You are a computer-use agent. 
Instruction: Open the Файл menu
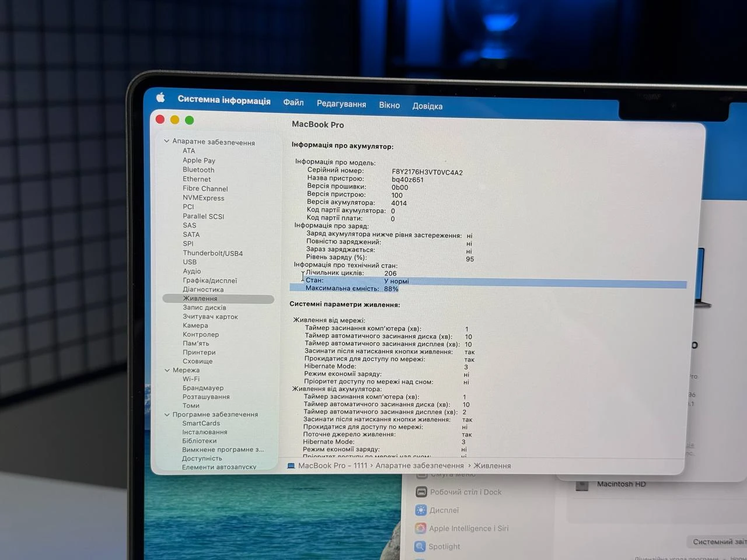point(293,102)
